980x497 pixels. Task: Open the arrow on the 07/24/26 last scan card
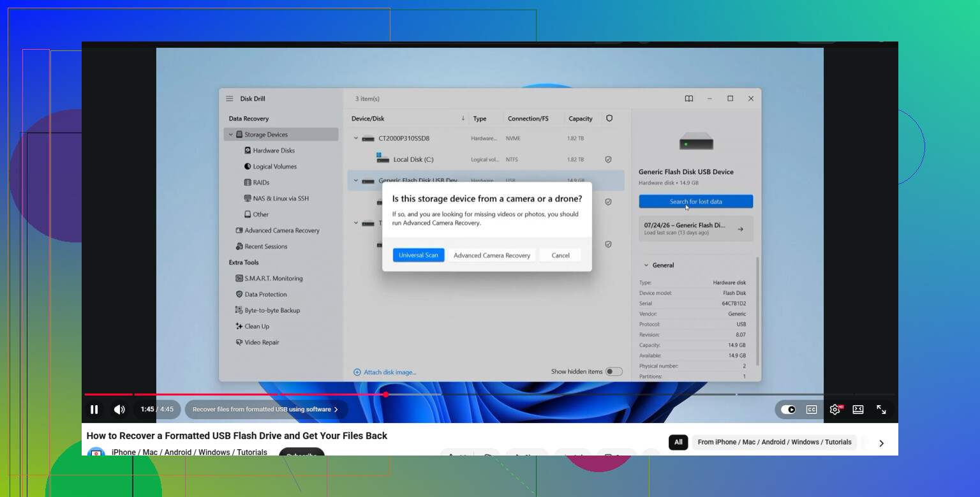coord(740,229)
